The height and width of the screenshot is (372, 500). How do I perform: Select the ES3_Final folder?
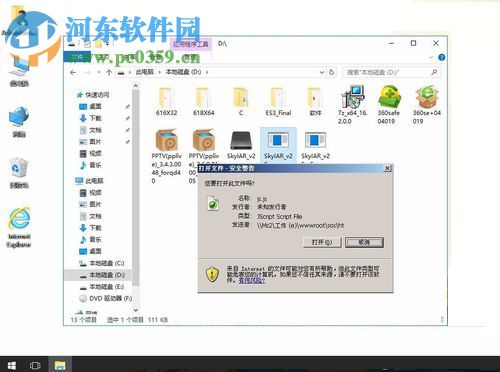[278, 102]
